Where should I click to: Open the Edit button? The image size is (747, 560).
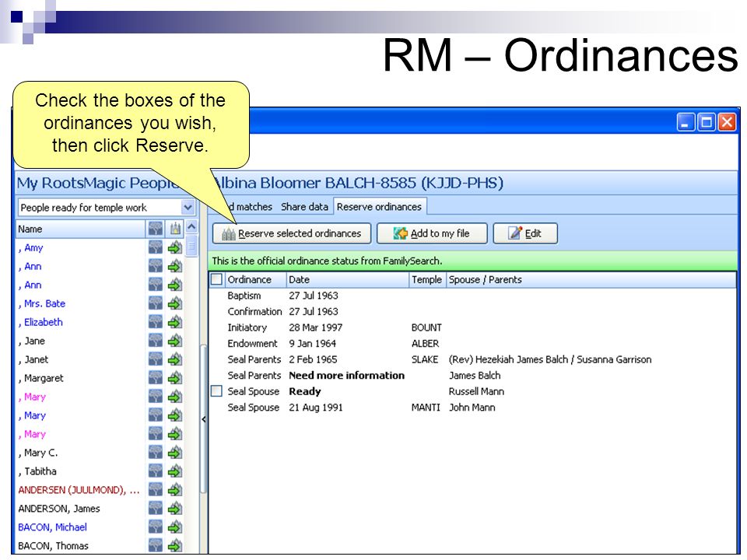(525, 233)
